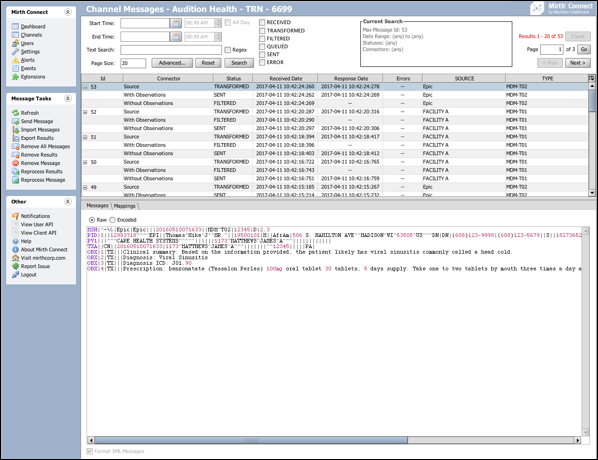The width and height of the screenshot is (598, 460).
Task: Click the Extensions puzzle icon
Action: 15,77
